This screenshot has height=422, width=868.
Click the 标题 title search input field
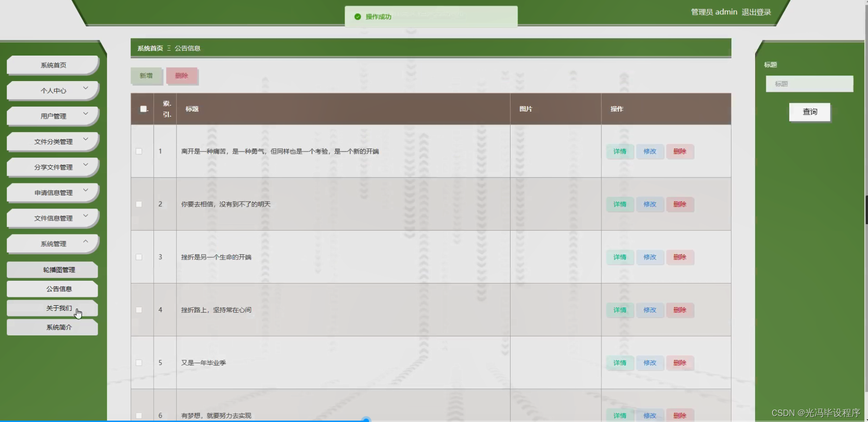(x=809, y=84)
